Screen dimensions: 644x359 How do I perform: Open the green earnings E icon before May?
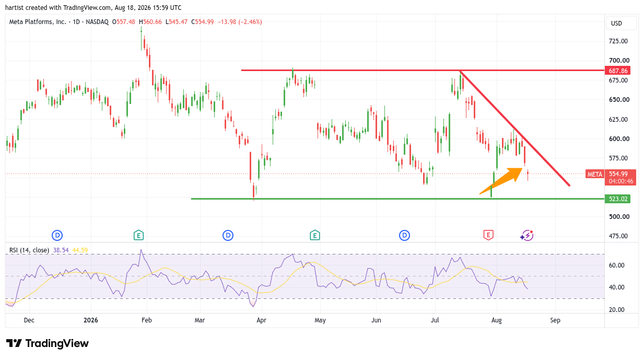(x=314, y=236)
